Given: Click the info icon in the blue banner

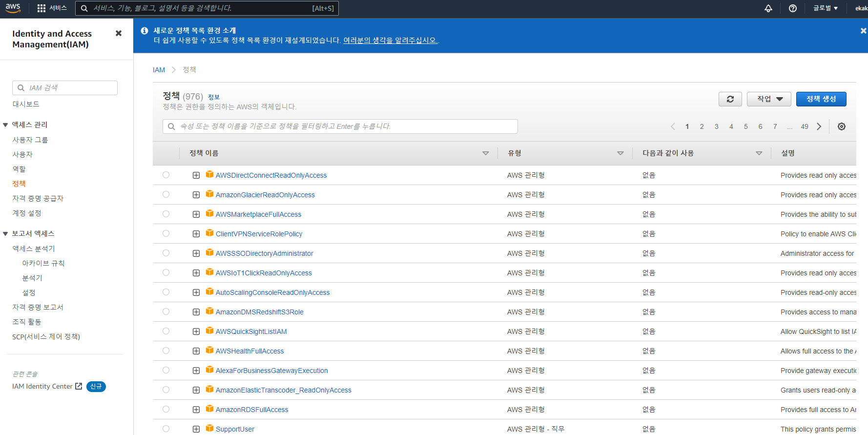Looking at the screenshot, I should pos(145,31).
